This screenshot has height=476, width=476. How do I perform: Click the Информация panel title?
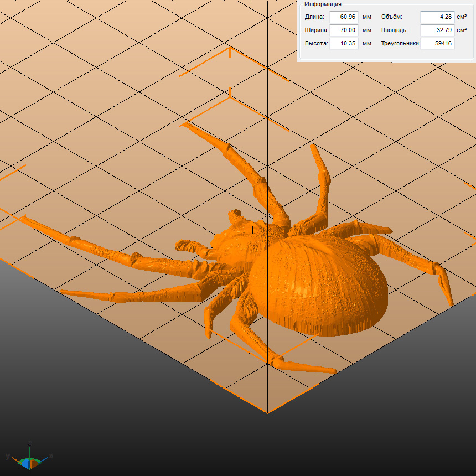(323, 4)
